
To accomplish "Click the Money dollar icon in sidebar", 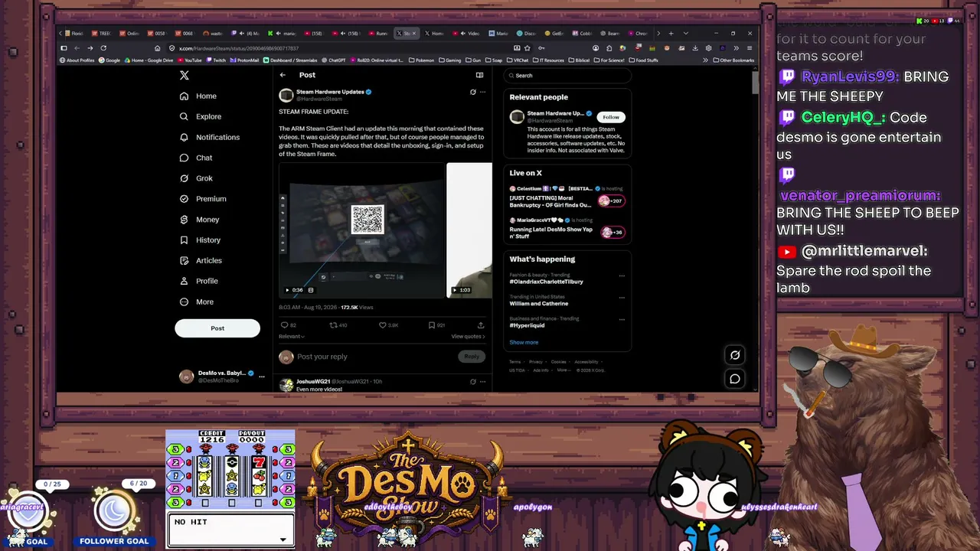I will [184, 220].
